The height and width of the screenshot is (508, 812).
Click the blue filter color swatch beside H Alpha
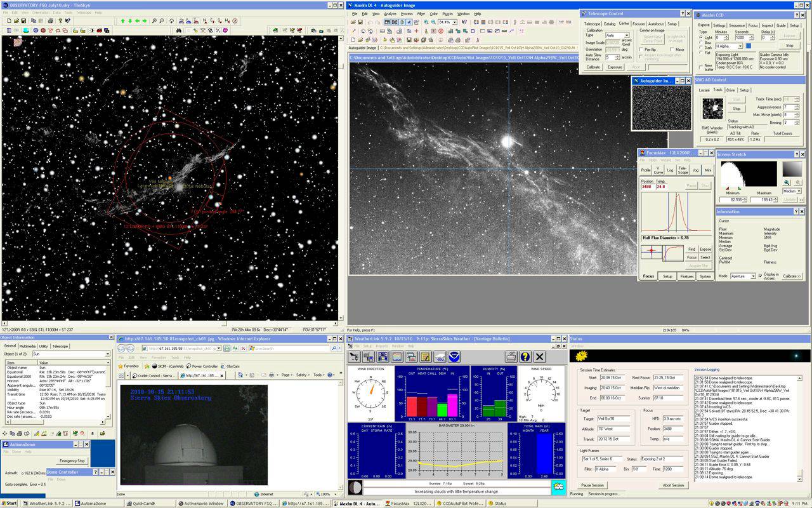(x=749, y=46)
